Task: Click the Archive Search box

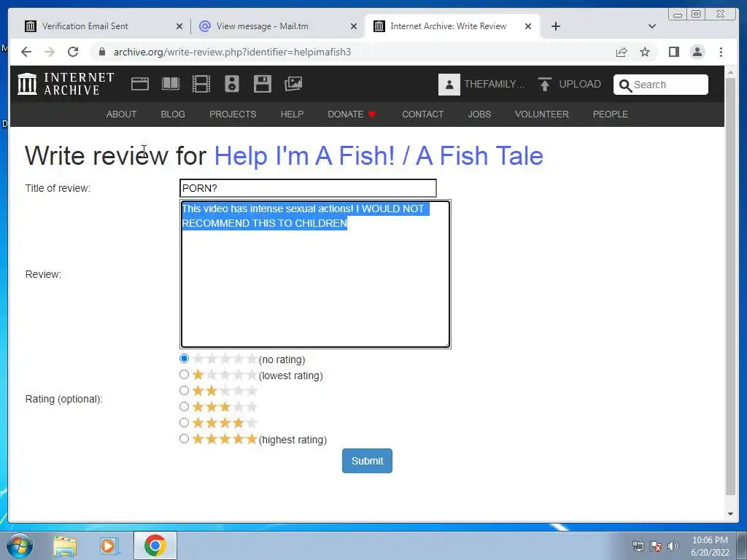Action: [x=660, y=85]
